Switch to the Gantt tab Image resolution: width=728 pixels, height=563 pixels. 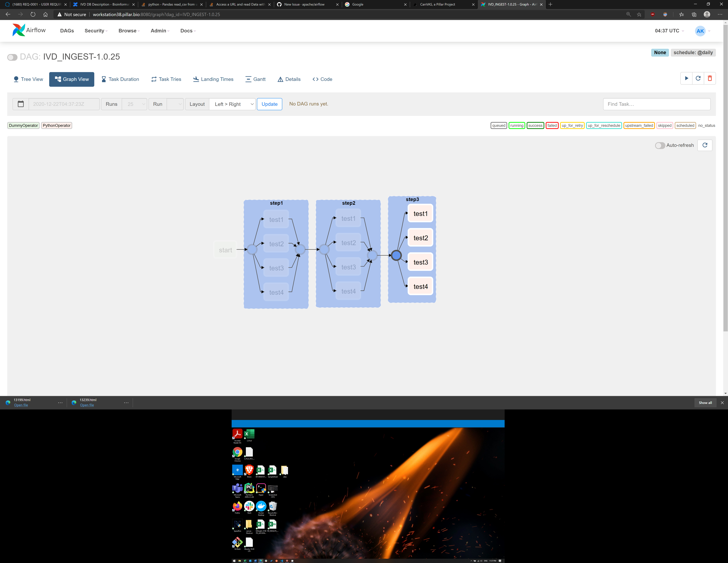(x=255, y=79)
